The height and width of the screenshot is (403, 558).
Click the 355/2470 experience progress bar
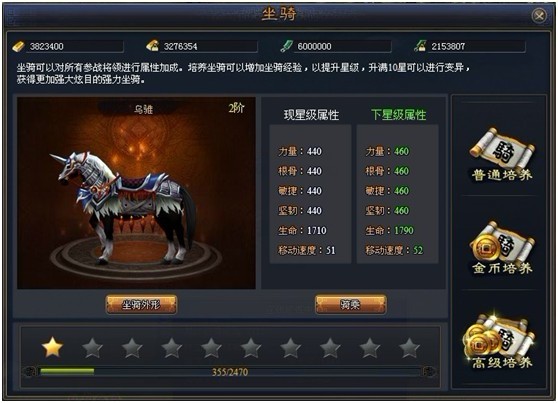(x=230, y=372)
